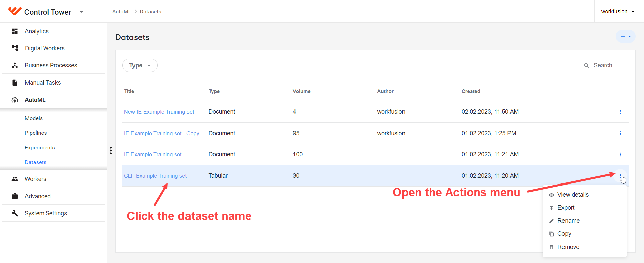Click the Datasets page heading
The width and height of the screenshot is (644, 263).
(132, 37)
